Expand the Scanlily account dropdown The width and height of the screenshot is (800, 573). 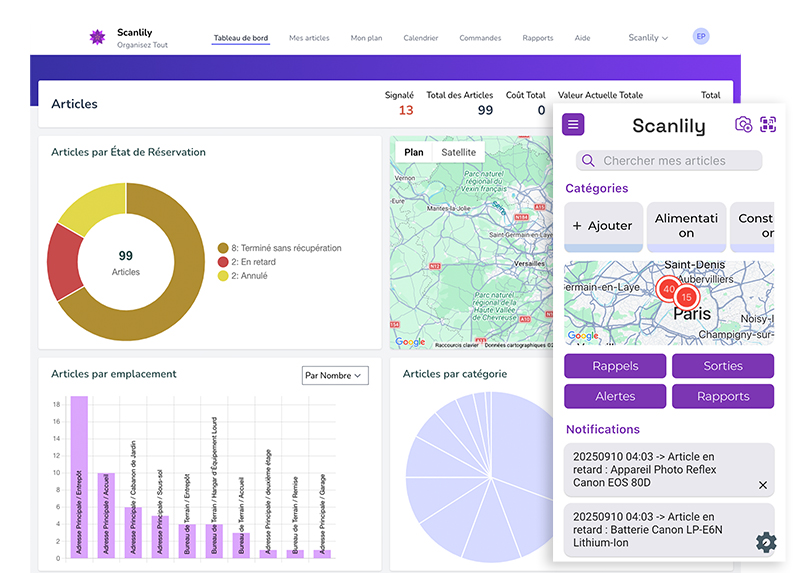pos(648,38)
